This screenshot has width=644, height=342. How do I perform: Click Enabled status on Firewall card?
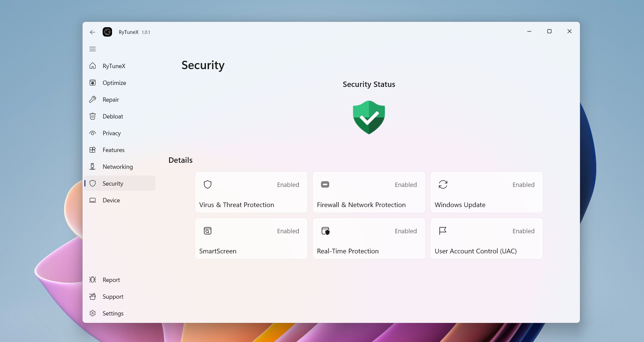[x=406, y=185]
